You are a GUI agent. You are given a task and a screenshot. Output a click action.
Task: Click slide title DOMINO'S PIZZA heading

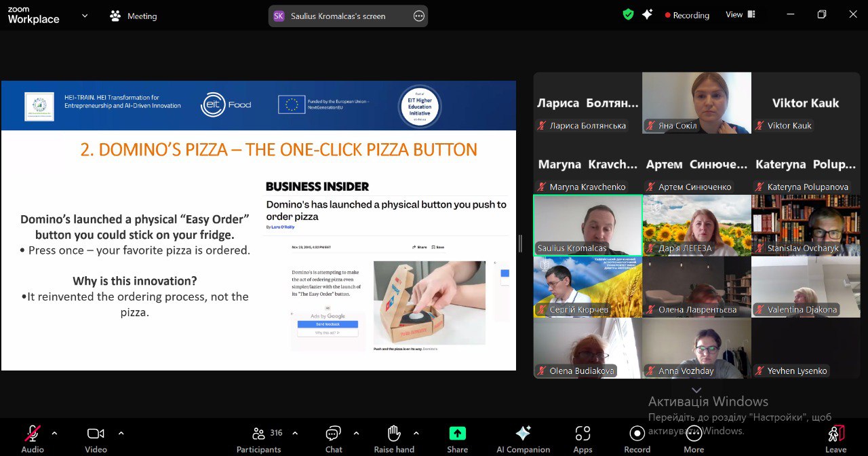point(279,150)
